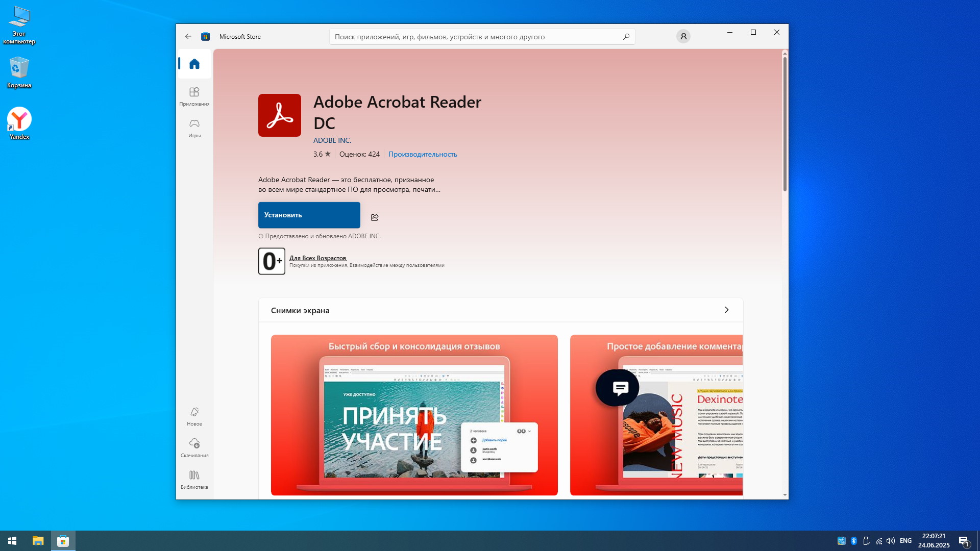Click the back arrow in the title bar
Screen dimensions: 980x551
(x=188, y=36)
